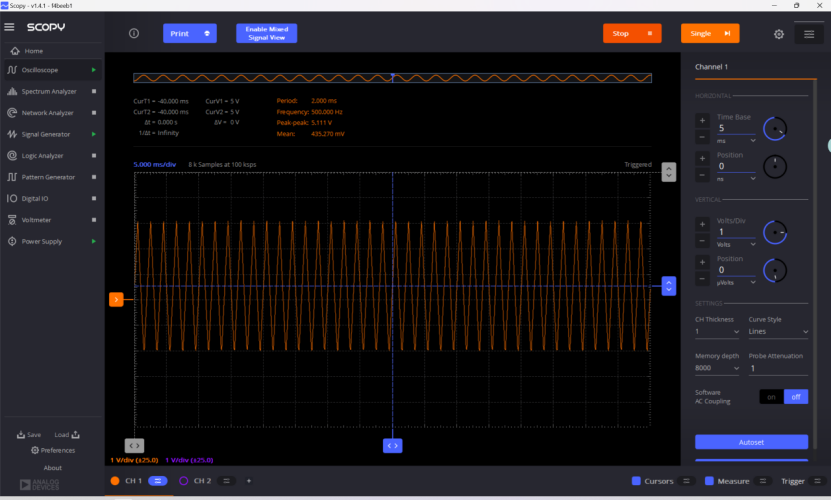
Task: Increase Time Base with plus button
Action: (702, 120)
